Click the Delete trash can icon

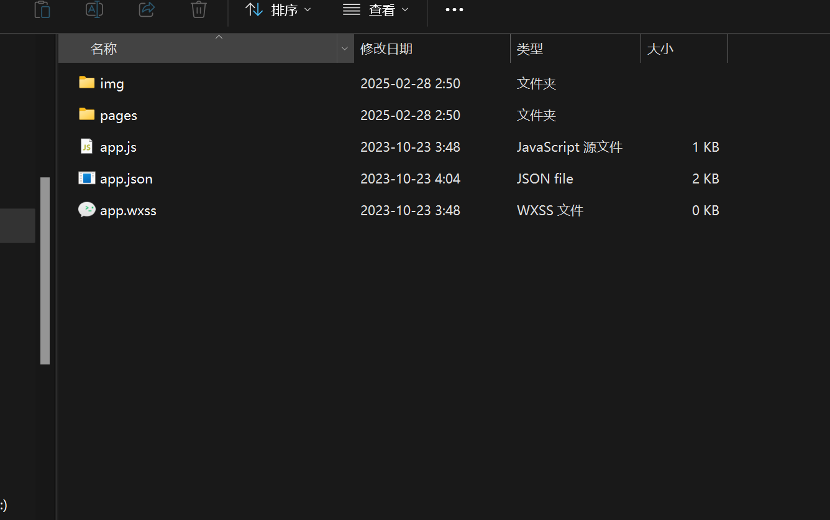199,10
